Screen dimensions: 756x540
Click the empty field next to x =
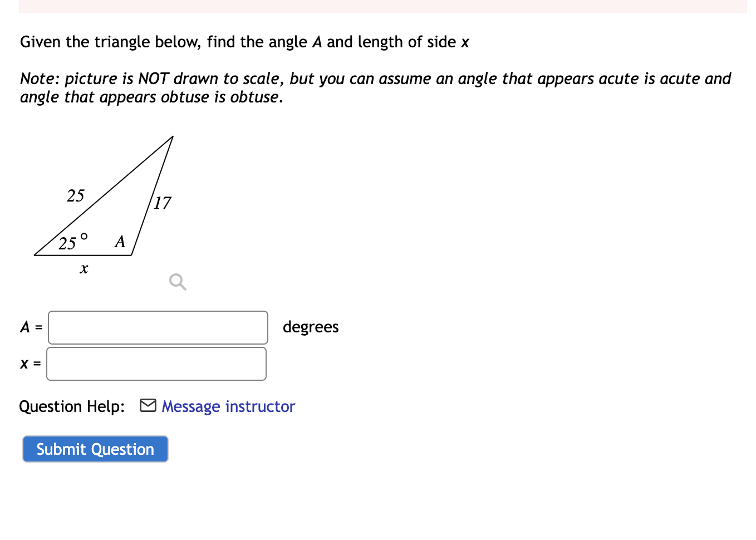click(x=156, y=364)
